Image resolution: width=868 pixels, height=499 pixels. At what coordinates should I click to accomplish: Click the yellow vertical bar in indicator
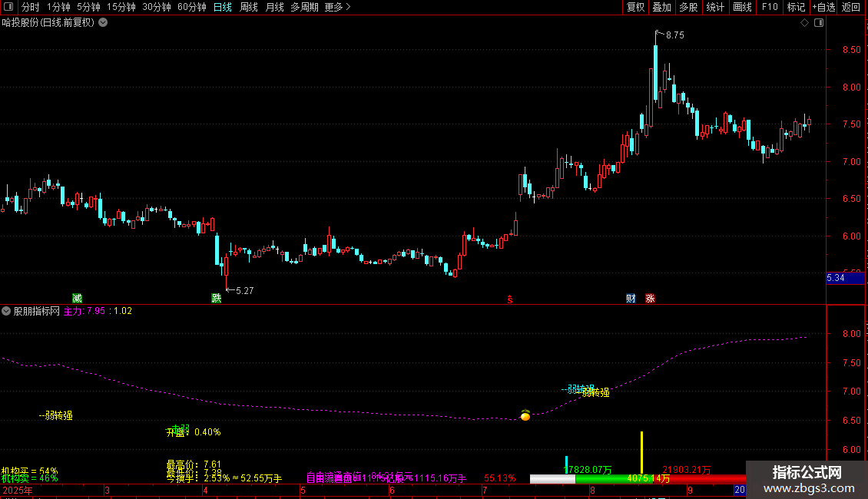pos(641,452)
